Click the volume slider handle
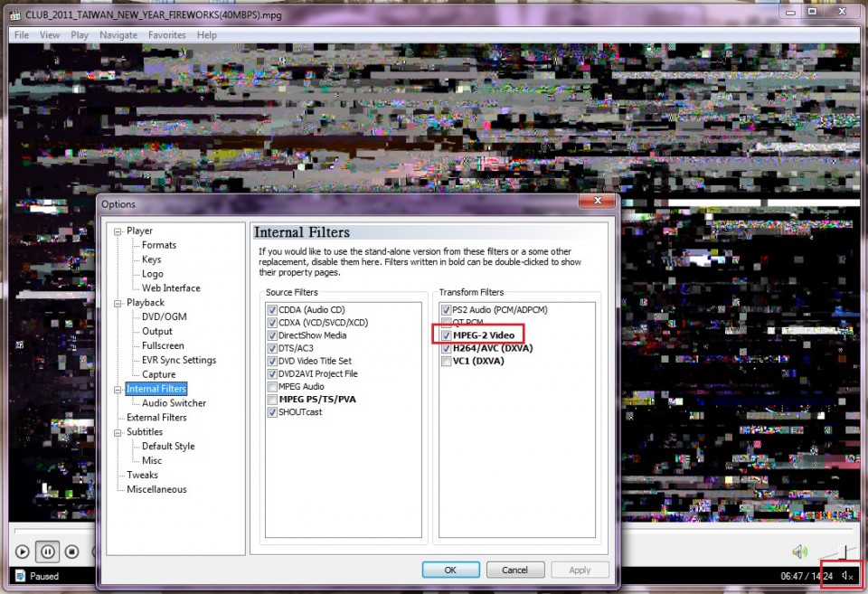Image resolution: width=868 pixels, height=594 pixels. click(x=846, y=552)
